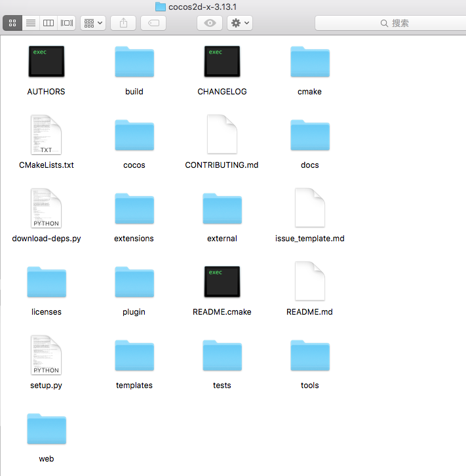Select the extensions folder icon
The height and width of the screenshot is (476, 466).
[134, 208]
